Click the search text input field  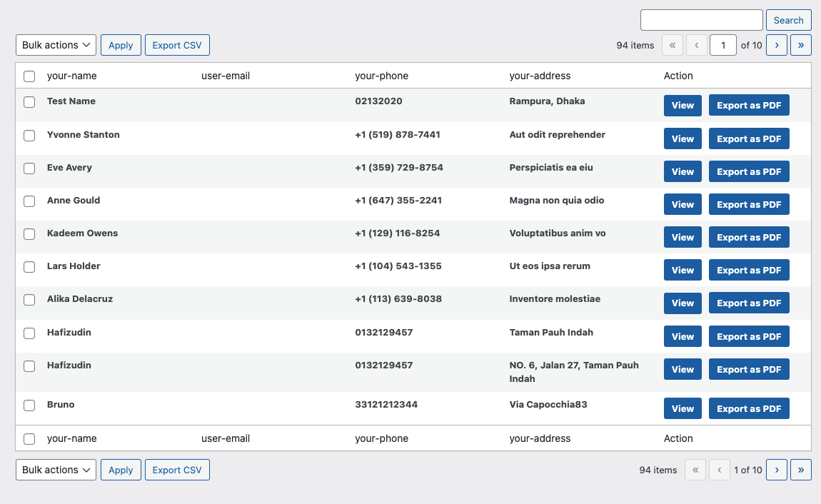(x=701, y=20)
